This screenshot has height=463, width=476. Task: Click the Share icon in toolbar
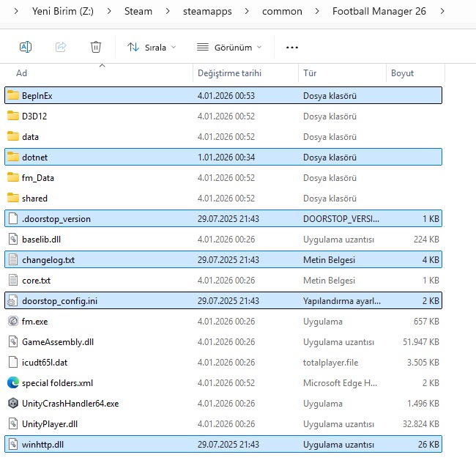61,47
